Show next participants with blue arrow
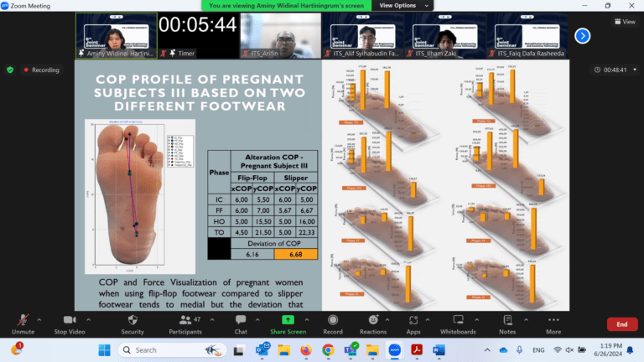The image size is (644, 362). click(x=582, y=35)
